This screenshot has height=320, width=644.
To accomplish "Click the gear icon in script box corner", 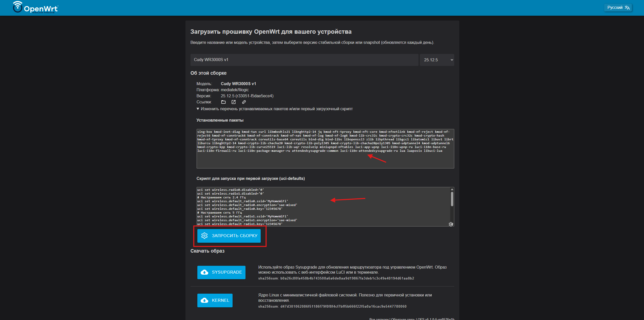I will (x=451, y=224).
